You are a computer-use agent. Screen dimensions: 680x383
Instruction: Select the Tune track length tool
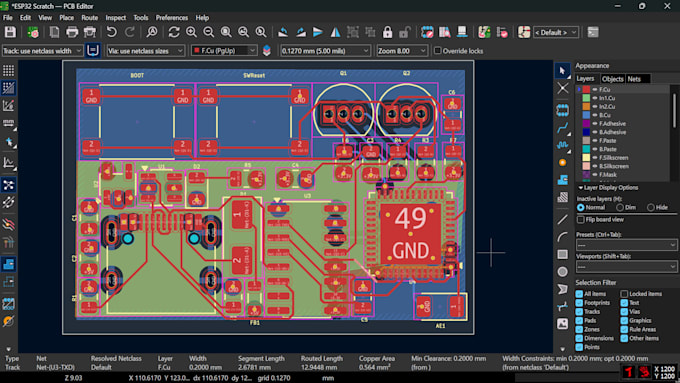562,145
